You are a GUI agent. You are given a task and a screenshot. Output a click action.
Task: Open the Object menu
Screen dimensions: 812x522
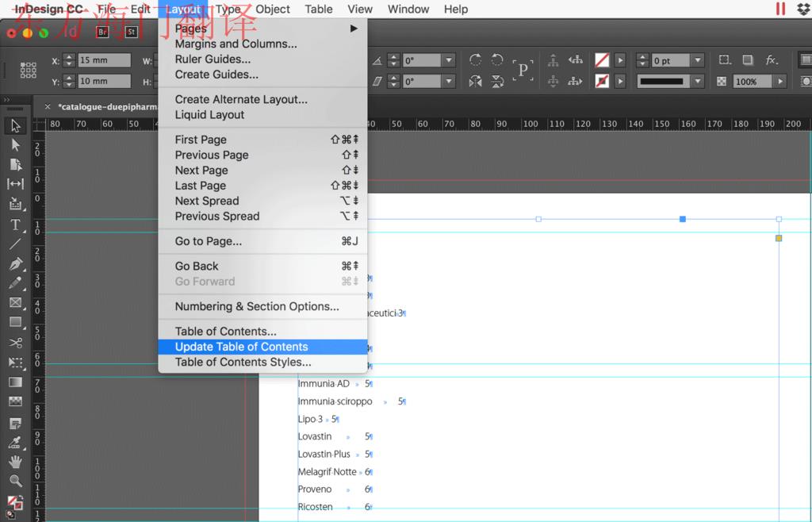tap(273, 9)
